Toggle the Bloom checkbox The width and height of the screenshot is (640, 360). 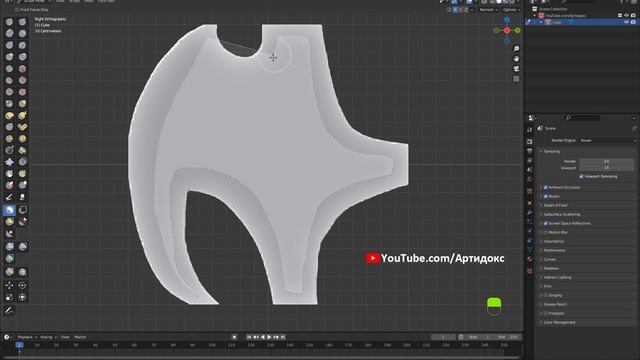(546, 196)
